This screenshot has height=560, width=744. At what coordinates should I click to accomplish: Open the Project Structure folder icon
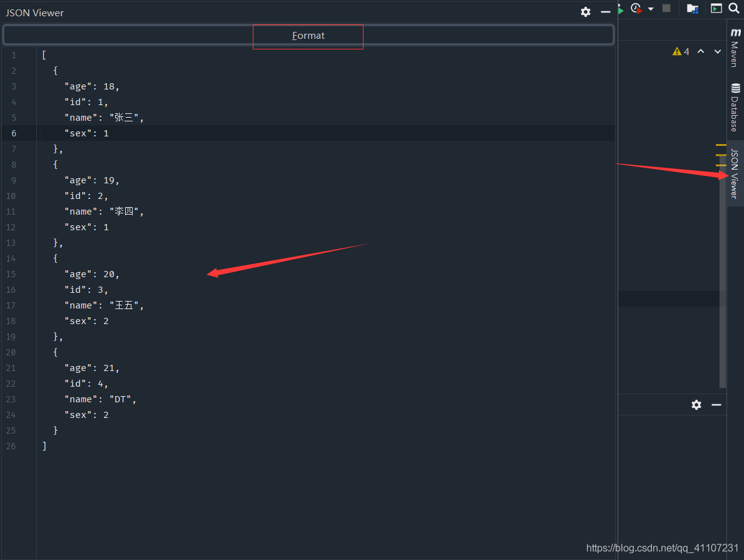[692, 9]
